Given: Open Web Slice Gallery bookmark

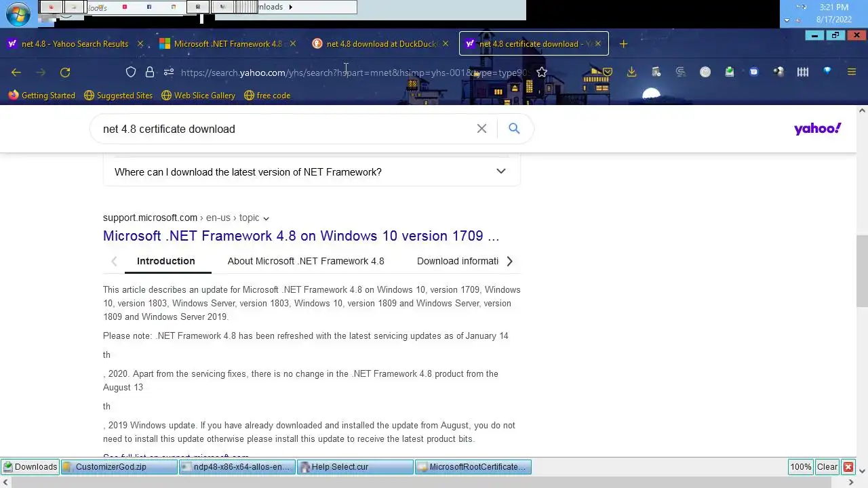Looking at the screenshot, I should pyautogui.click(x=198, y=96).
